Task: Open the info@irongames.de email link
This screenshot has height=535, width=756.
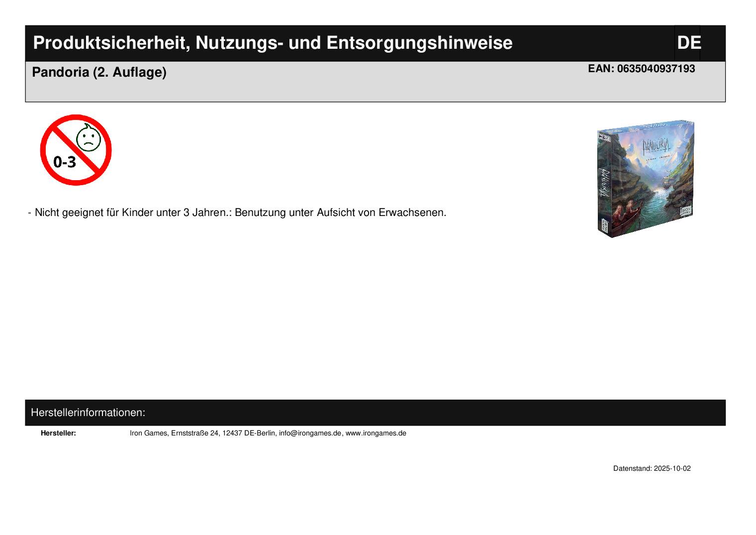Action: pyautogui.click(x=310, y=433)
